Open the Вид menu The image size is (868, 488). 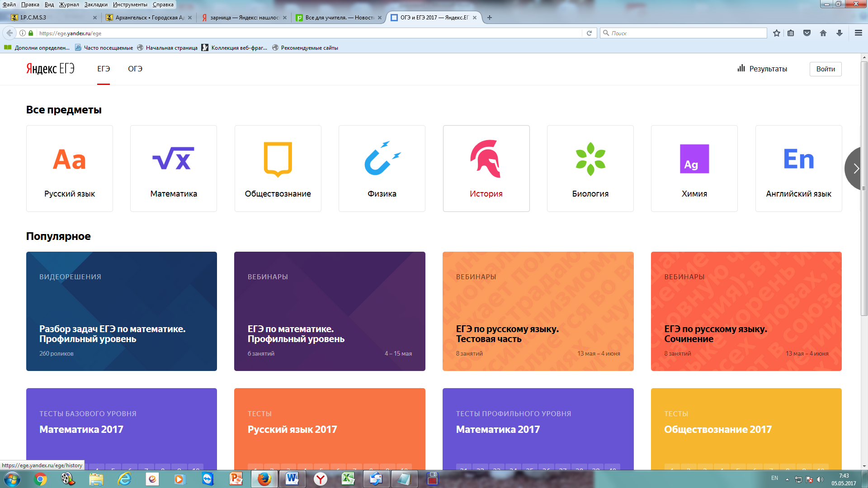pyautogui.click(x=49, y=5)
